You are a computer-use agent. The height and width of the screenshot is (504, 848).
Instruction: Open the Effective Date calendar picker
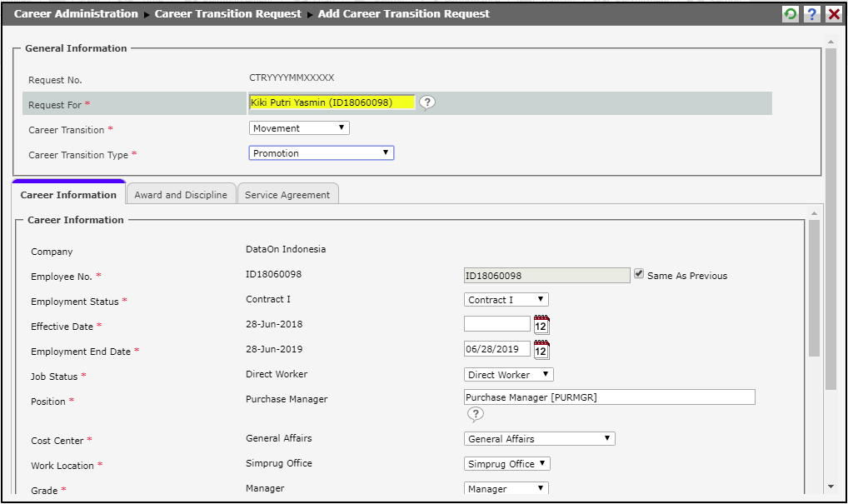point(541,325)
